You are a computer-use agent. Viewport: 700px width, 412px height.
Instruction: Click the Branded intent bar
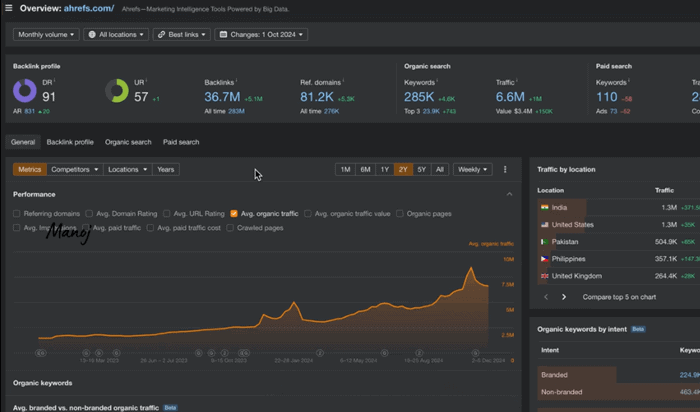[x=577, y=375]
